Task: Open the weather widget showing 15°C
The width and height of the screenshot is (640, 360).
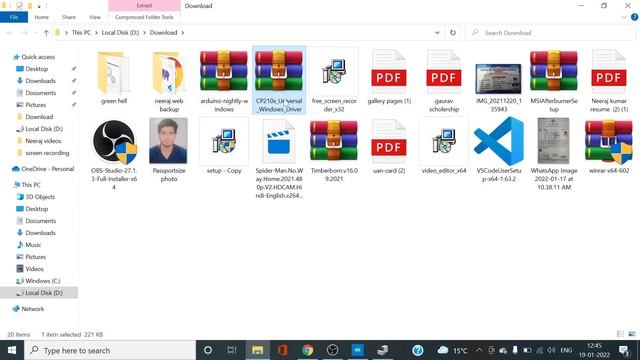Action: pos(452,350)
